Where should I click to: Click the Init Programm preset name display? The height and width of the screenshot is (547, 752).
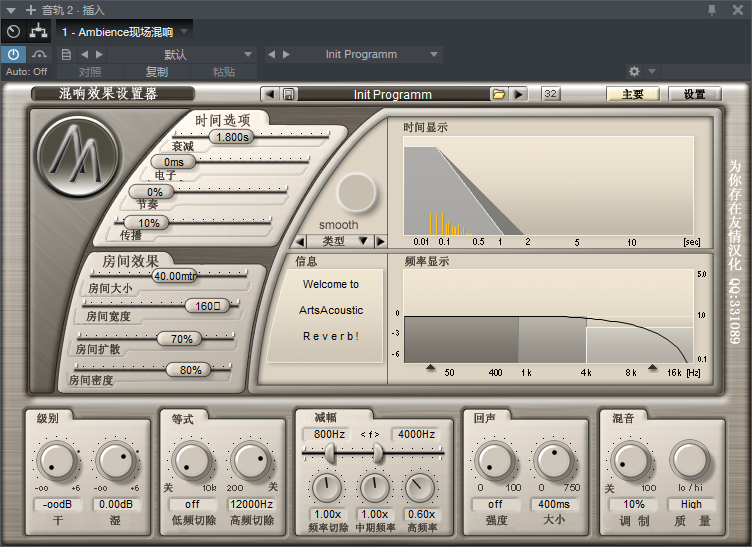coord(393,94)
